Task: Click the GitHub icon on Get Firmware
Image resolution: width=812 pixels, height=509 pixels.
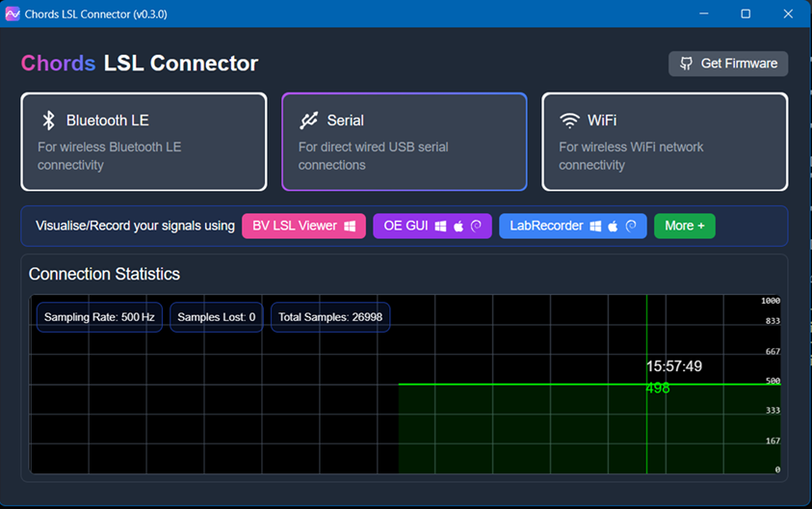Action: 686,64
